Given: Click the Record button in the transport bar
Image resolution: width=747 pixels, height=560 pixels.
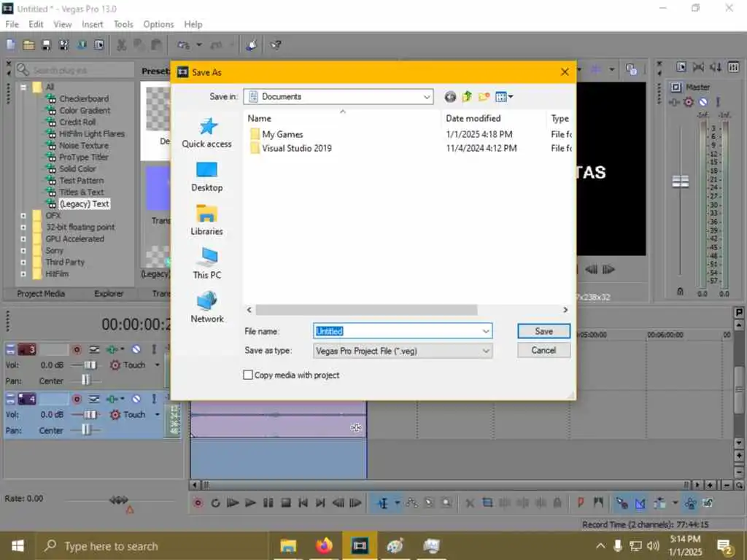Looking at the screenshot, I should tap(198, 503).
